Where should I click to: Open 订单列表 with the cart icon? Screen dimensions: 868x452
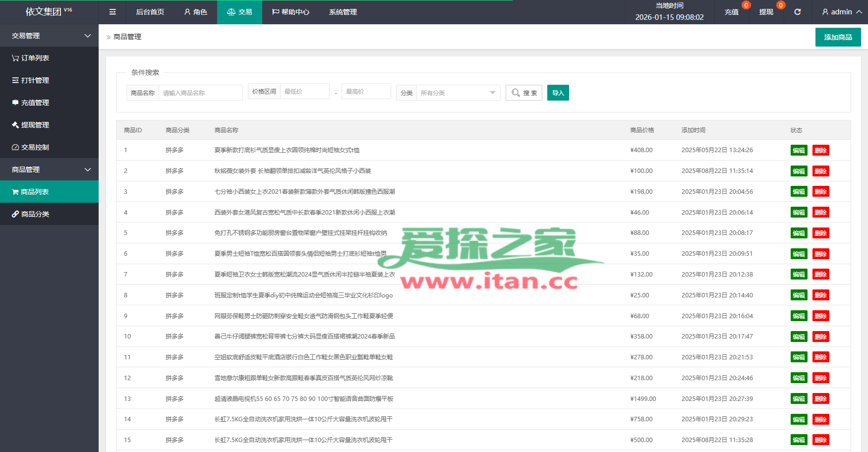click(x=31, y=58)
